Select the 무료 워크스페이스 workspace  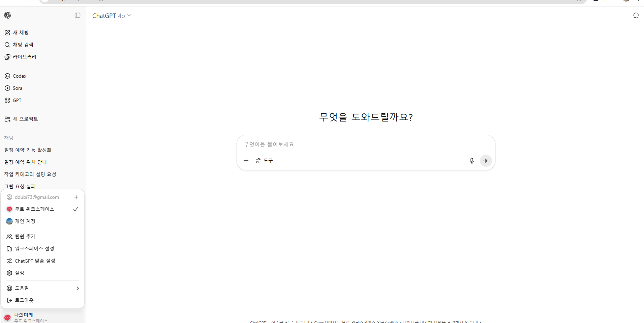42,209
